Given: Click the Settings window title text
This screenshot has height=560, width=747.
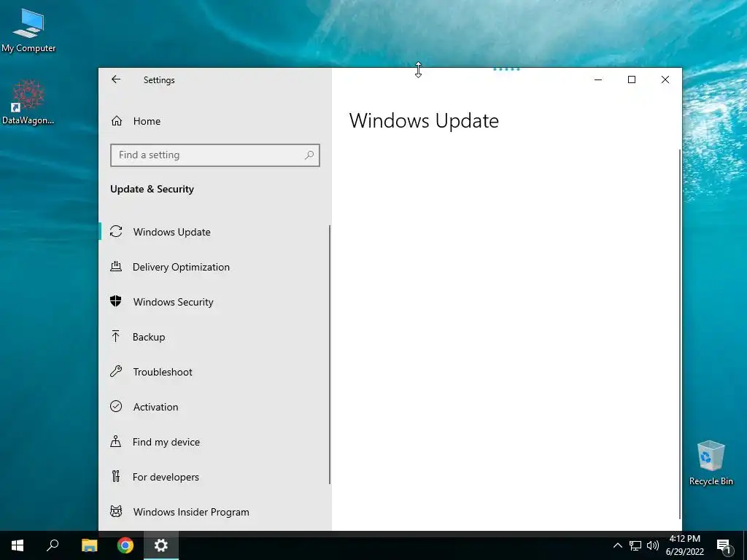Looking at the screenshot, I should point(159,80).
